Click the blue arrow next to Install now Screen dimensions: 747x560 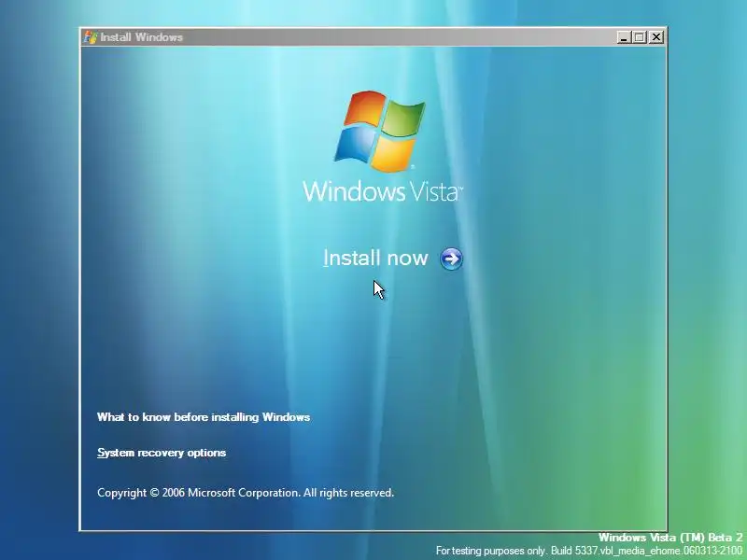(x=451, y=259)
